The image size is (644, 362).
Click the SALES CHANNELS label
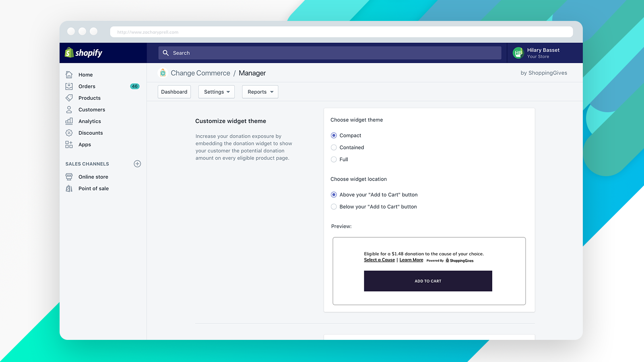[87, 164]
